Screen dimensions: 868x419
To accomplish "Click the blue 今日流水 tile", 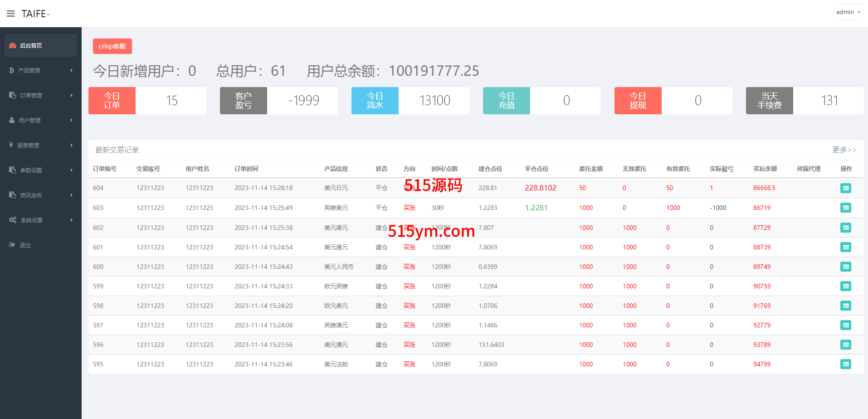I will 375,101.
